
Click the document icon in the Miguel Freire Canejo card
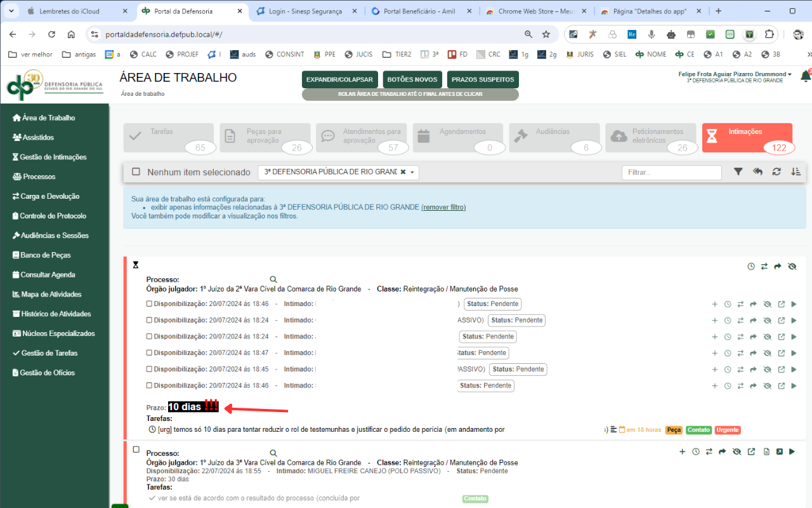pyautogui.click(x=766, y=452)
